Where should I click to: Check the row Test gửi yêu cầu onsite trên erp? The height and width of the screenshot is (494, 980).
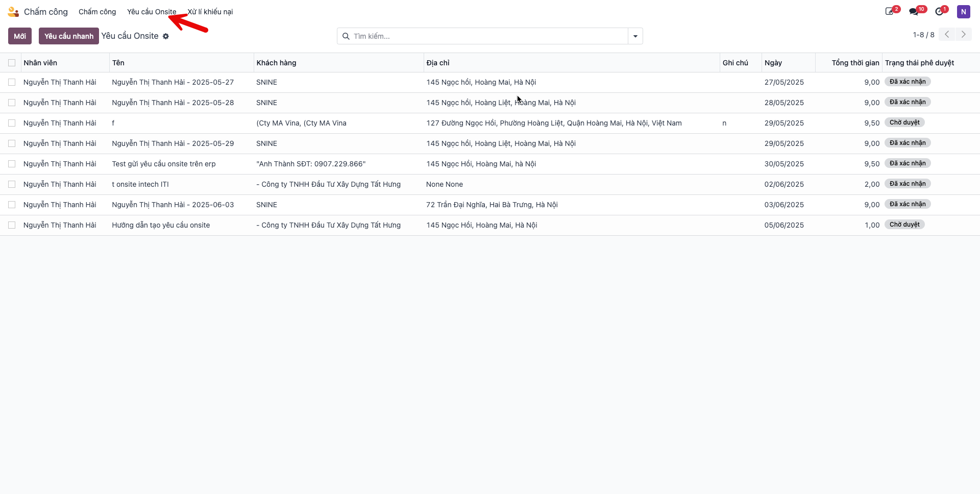pyautogui.click(x=12, y=164)
